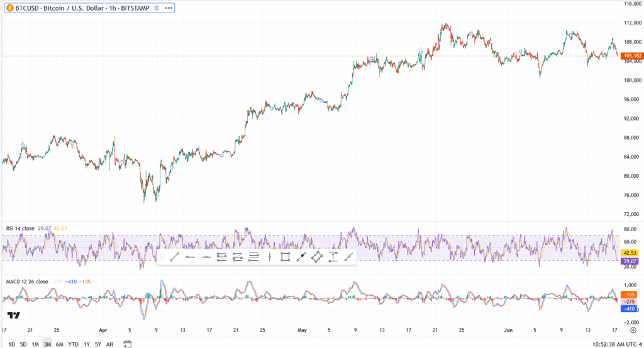644x348 pixels.
Task: Switch chart range to 1D
Action: pyautogui.click(x=11, y=344)
